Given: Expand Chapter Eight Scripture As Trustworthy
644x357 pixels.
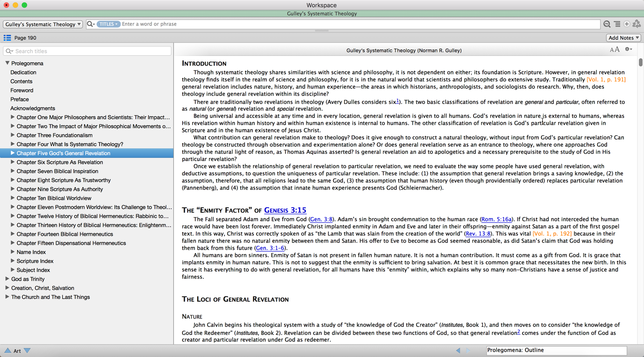Looking at the screenshot, I should pyautogui.click(x=13, y=180).
